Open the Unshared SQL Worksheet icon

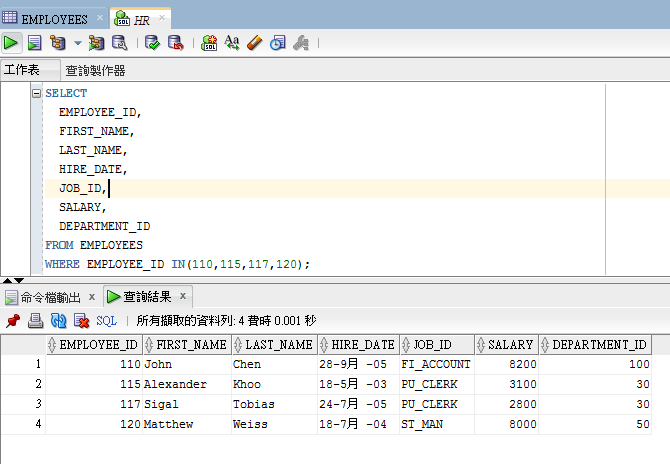(209, 43)
